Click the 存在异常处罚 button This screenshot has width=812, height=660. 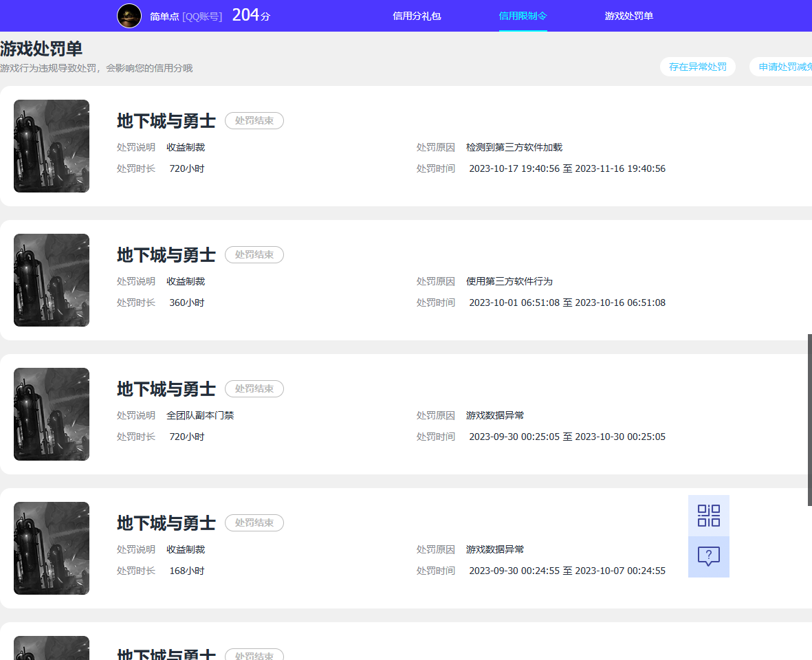697,67
